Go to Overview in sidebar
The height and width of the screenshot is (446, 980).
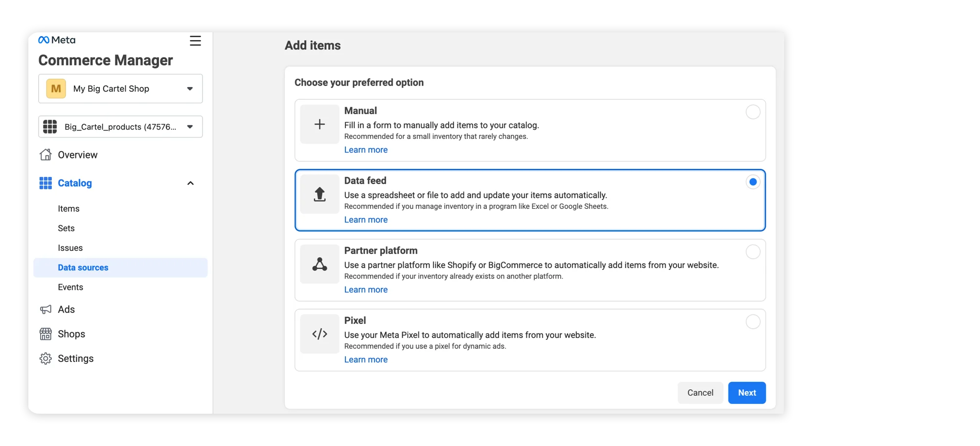tap(77, 155)
